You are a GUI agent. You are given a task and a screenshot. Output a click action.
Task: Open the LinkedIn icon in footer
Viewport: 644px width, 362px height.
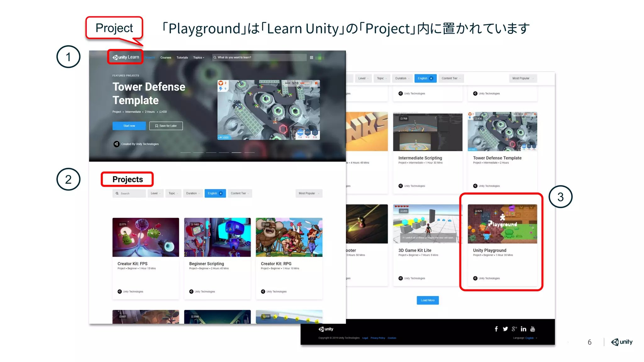[x=523, y=329]
